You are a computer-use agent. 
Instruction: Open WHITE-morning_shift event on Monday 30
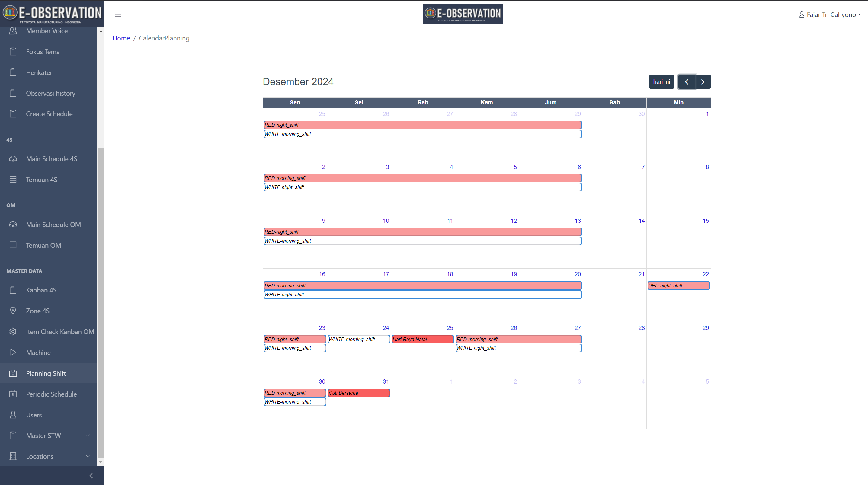point(295,402)
